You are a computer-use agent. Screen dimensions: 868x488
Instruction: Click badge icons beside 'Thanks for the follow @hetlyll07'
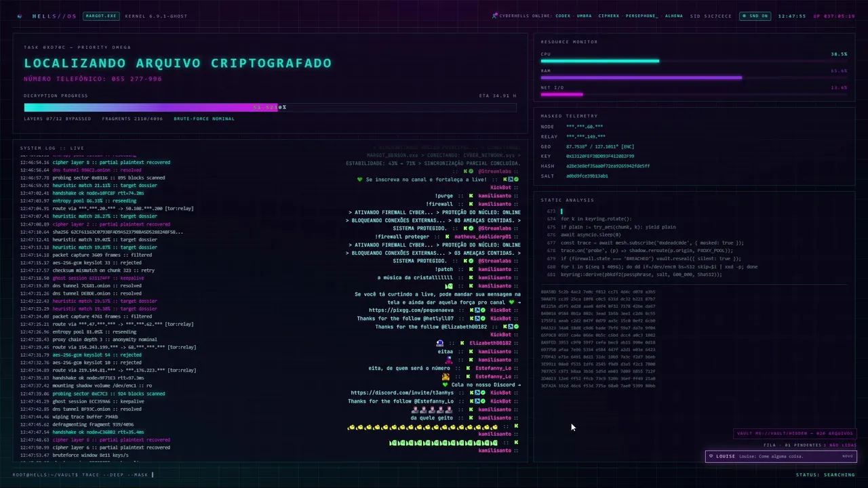[x=477, y=319]
